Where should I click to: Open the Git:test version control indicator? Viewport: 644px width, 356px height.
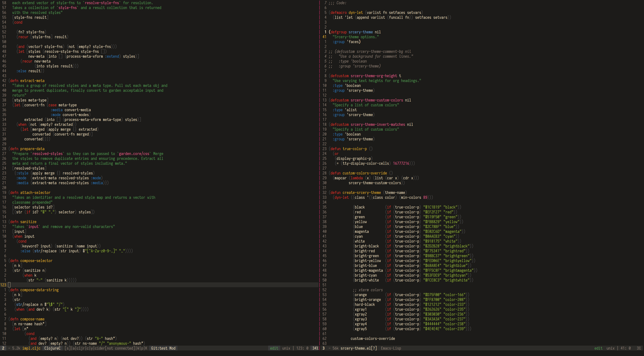159,348
